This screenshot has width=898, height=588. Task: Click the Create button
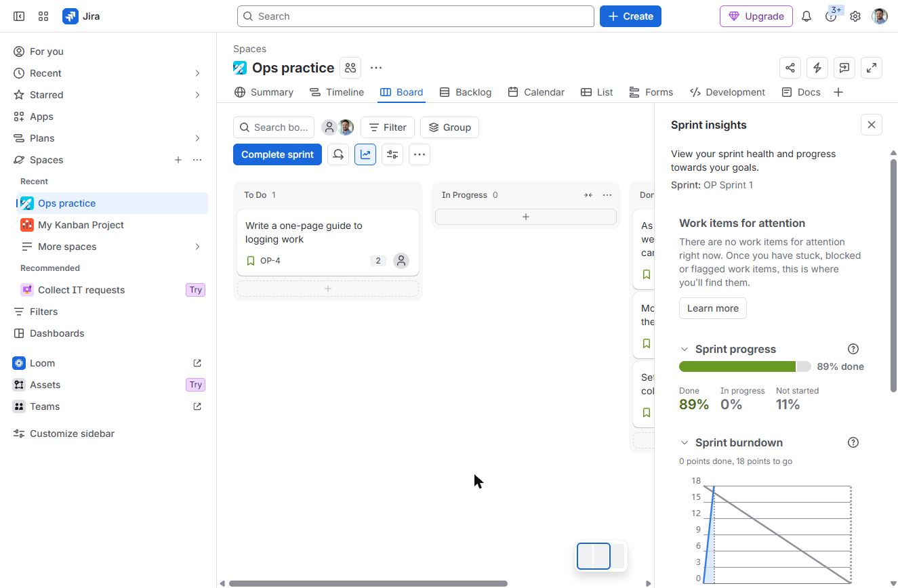(630, 16)
